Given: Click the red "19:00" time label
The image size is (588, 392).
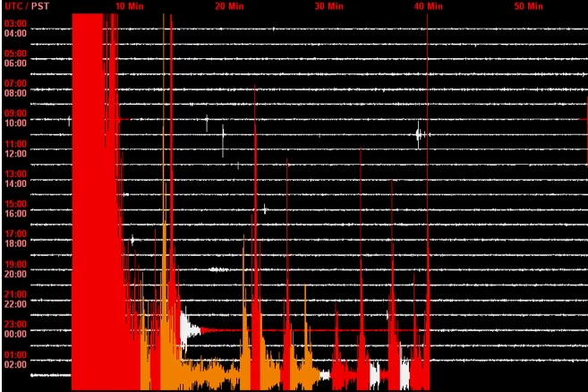Looking at the screenshot, I should point(15,264).
